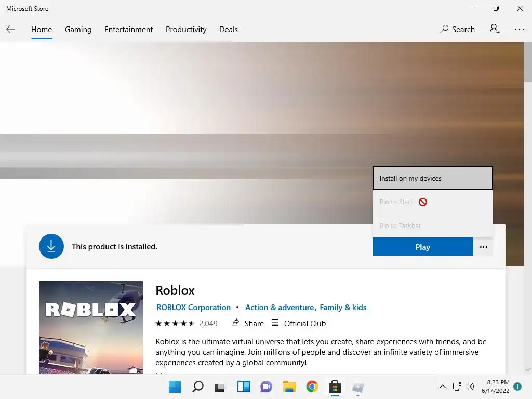Switch to the Gaming tab
532x399 pixels.
click(78, 30)
